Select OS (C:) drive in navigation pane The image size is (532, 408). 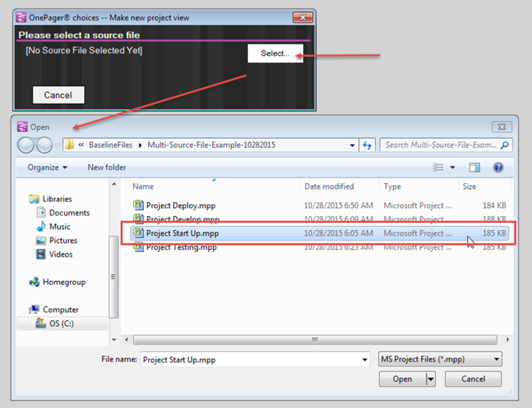(x=61, y=324)
